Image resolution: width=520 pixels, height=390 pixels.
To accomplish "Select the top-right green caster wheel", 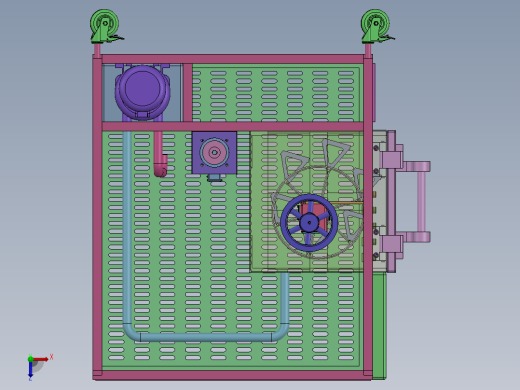I will [376, 26].
